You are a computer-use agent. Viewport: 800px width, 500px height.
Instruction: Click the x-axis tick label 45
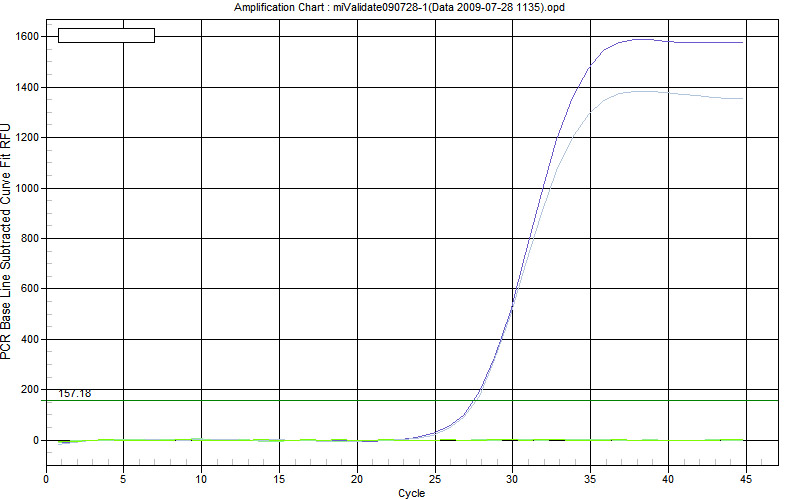coord(746,479)
